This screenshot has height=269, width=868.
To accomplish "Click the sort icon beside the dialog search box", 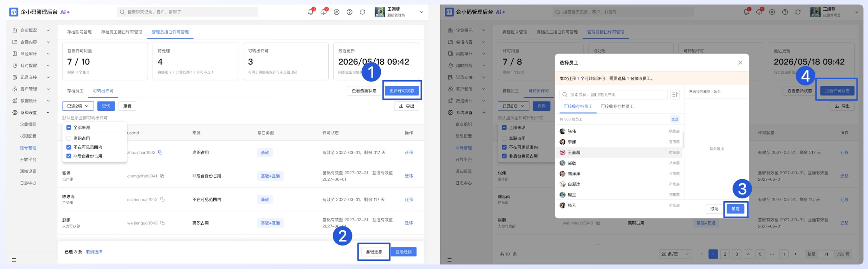I will pyautogui.click(x=675, y=95).
